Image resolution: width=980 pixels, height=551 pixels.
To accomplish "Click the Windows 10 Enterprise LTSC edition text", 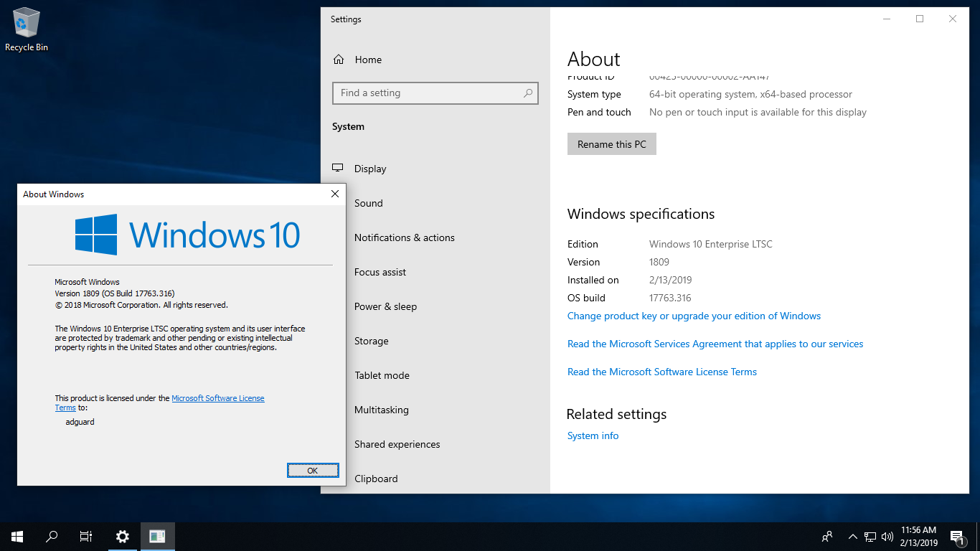I will [711, 244].
